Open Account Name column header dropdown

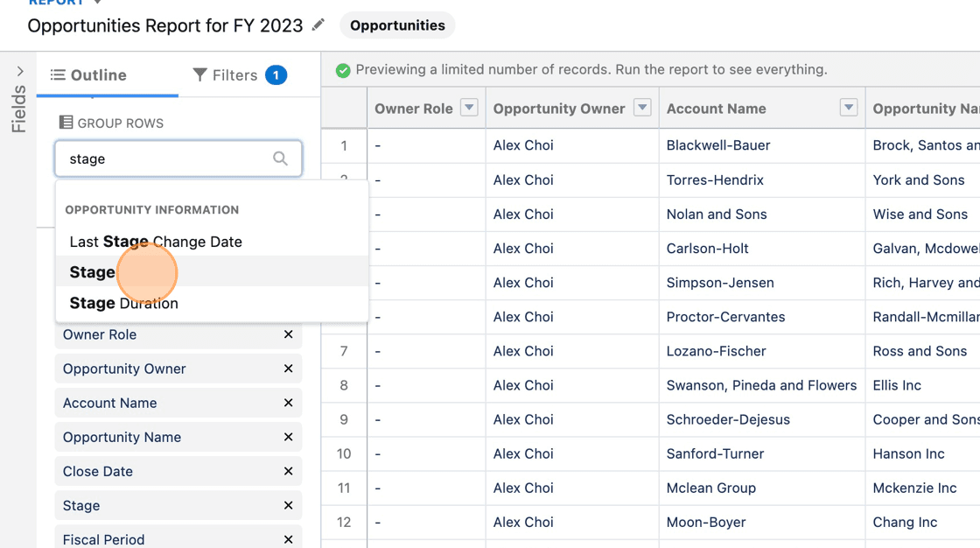coord(848,108)
